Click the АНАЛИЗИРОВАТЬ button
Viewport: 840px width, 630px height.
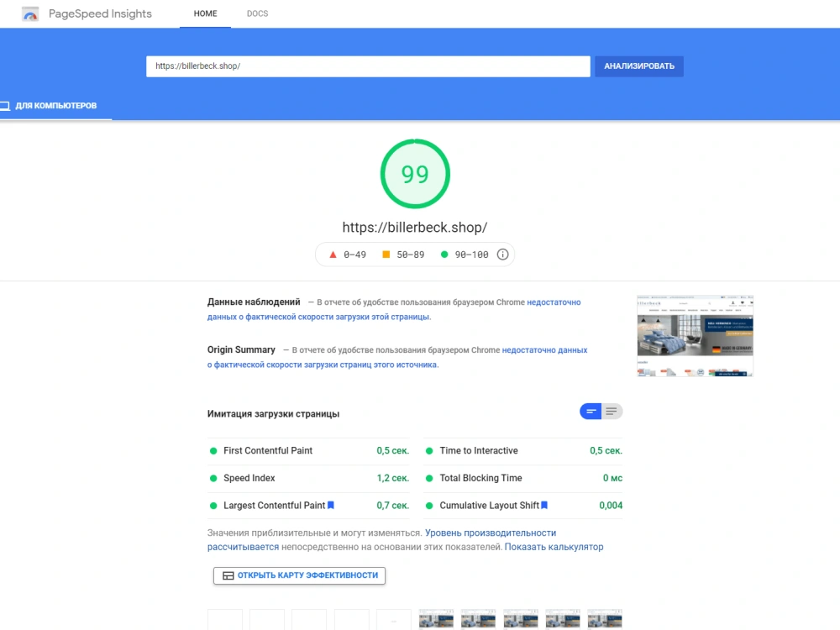pyautogui.click(x=639, y=66)
